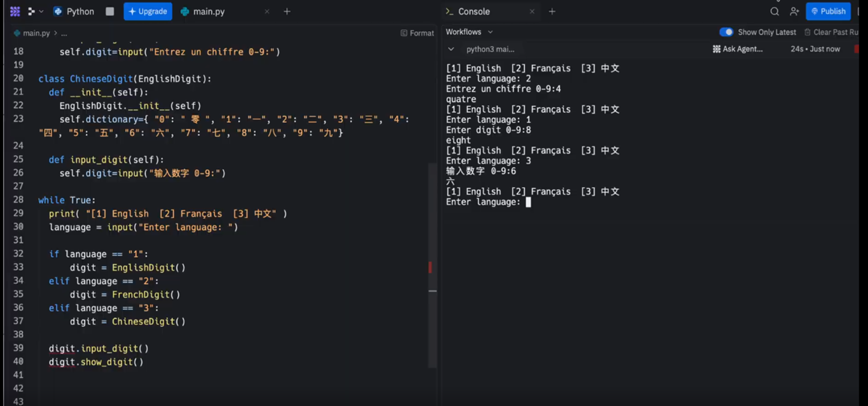
Task: Ask Agent about the console output
Action: 737,49
